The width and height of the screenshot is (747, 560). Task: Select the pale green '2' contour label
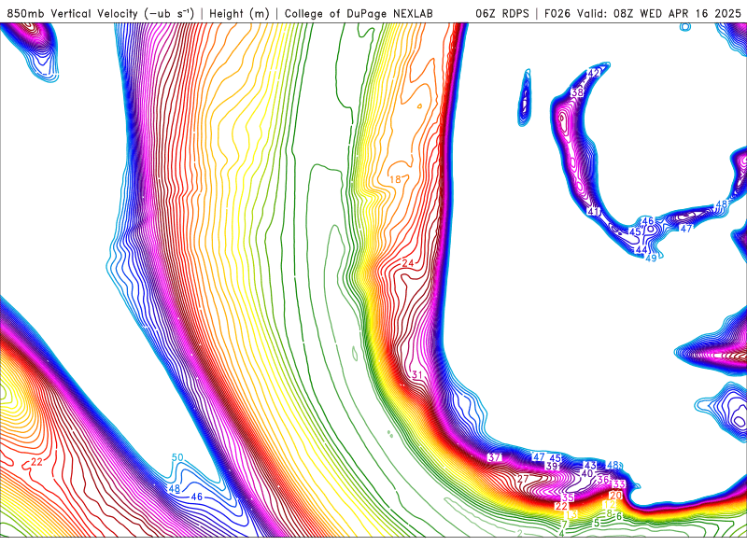520,533
